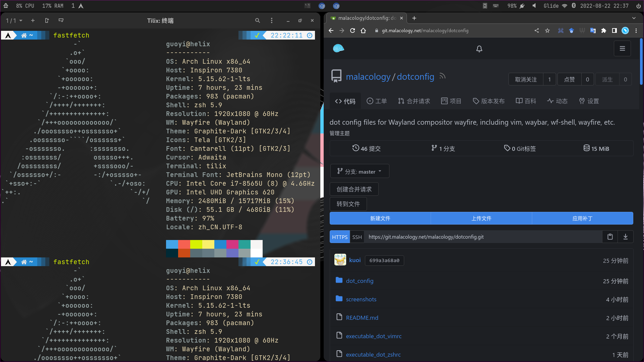Click the 上传文件 button
This screenshot has width=644, height=362.
(x=481, y=219)
